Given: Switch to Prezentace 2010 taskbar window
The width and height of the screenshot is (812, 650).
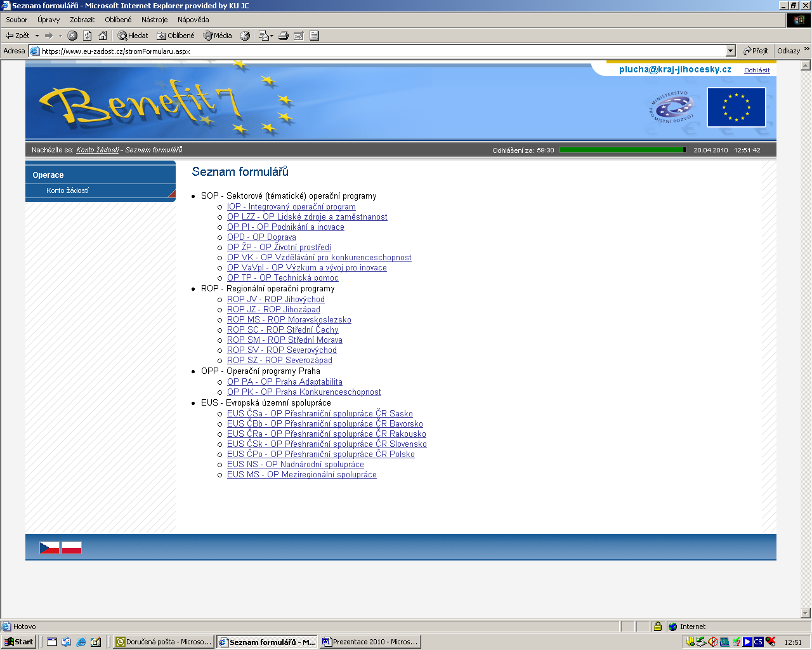Looking at the screenshot, I should 370,642.
